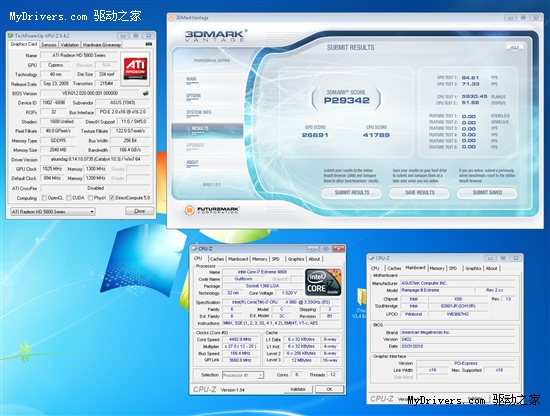Open the Upgrade section in 3DMark Vantage

195,146
